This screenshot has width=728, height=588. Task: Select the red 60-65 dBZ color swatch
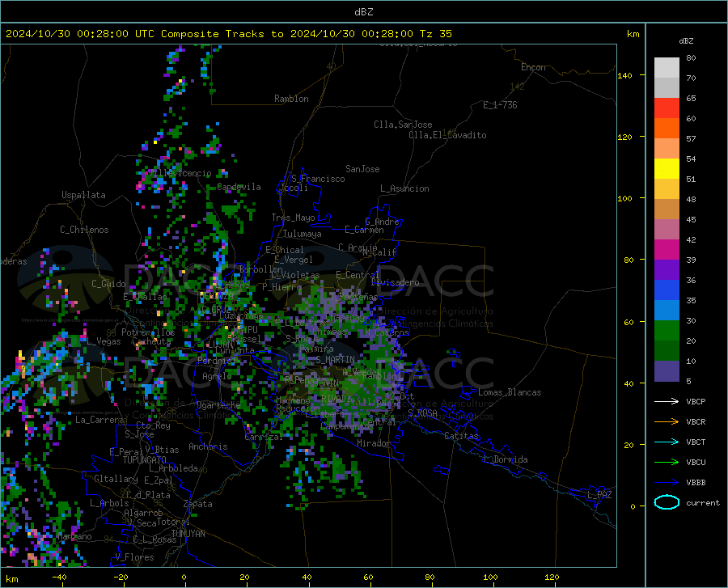coord(667,108)
